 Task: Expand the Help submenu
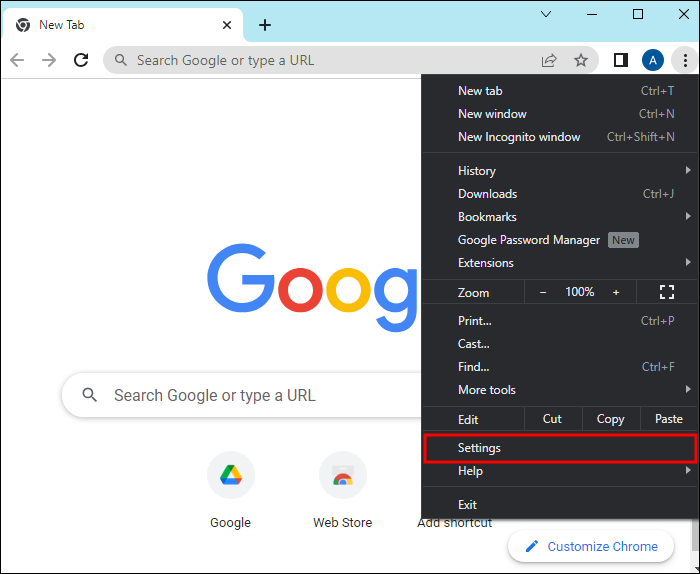point(560,470)
